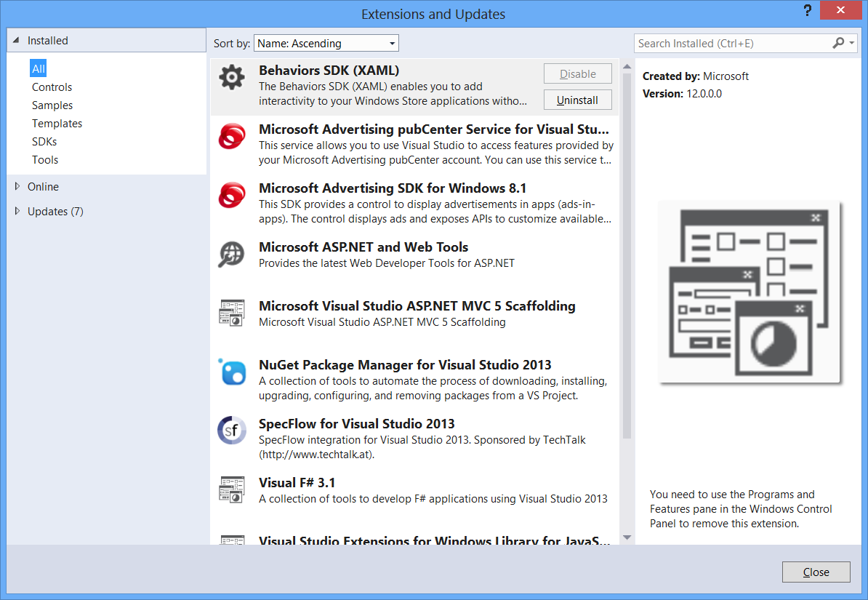Click the Microsoft Advertising SDK red icon
Screen dimensions: 868x600
coord(232,196)
